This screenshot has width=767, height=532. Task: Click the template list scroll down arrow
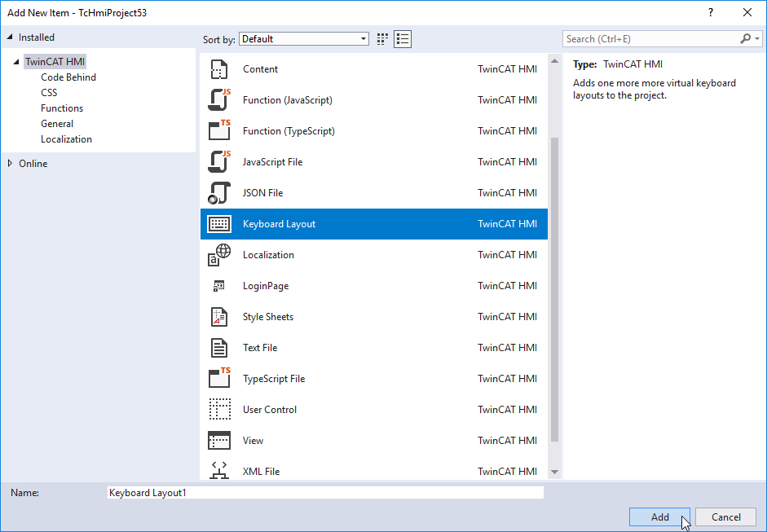[554, 472]
